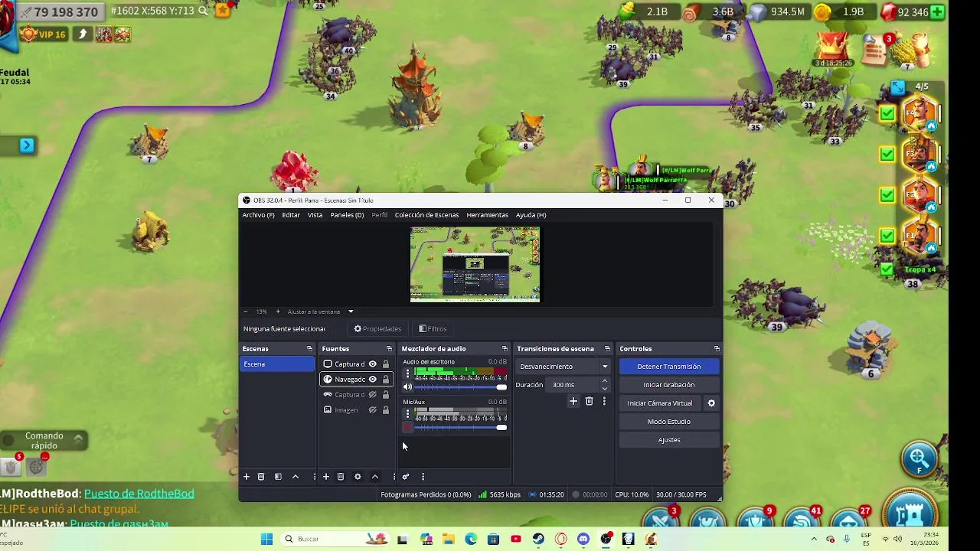This screenshot has height=551, width=980.
Task: Increase transition duration with up arrow
Action: (605, 381)
